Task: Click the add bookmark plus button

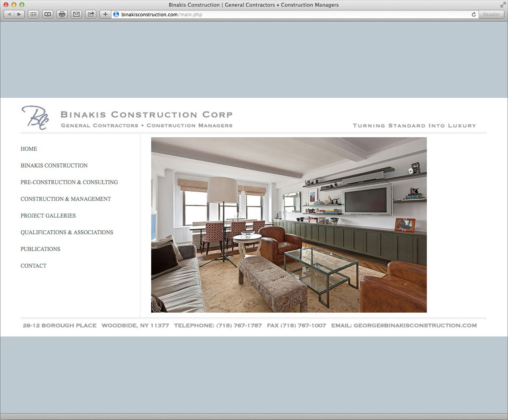Action: [105, 14]
